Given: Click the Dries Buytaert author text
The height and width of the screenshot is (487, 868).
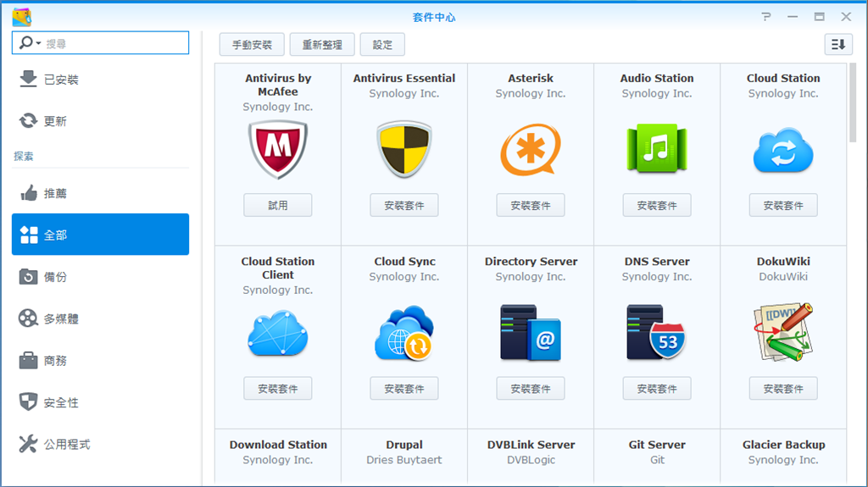Looking at the screenshot, I should point(404,460).
